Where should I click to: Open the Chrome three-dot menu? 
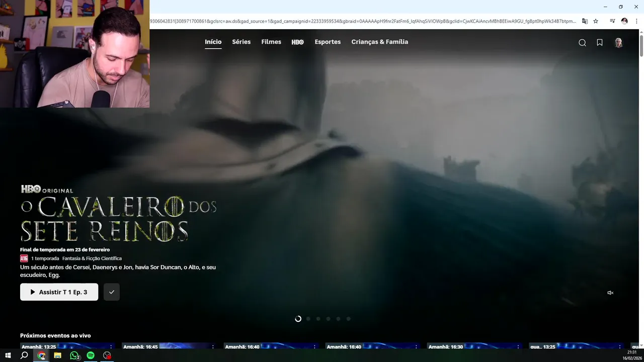click(x=636, y=21)
